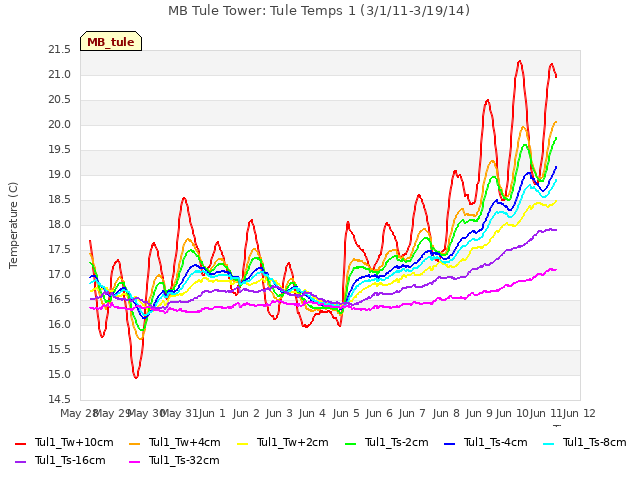Screen dimensions: 640x480
Task: Click the 14.5 y-axis tick label
Action: (60, 400)
